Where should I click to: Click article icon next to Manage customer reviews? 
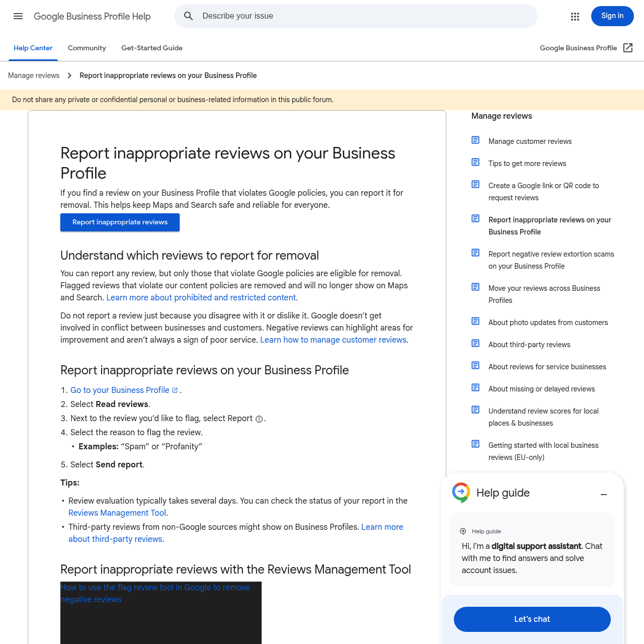(475, 140)
